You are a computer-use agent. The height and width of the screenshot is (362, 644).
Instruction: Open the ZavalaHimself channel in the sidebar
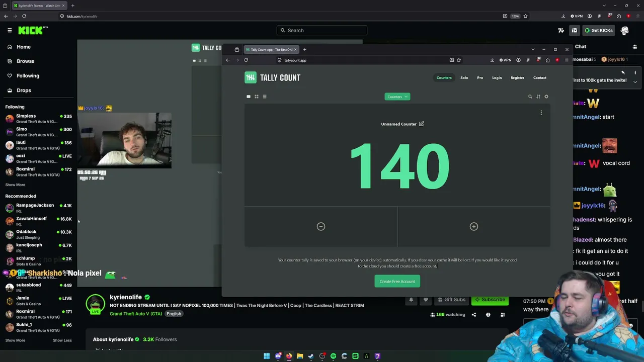point(39,221)
